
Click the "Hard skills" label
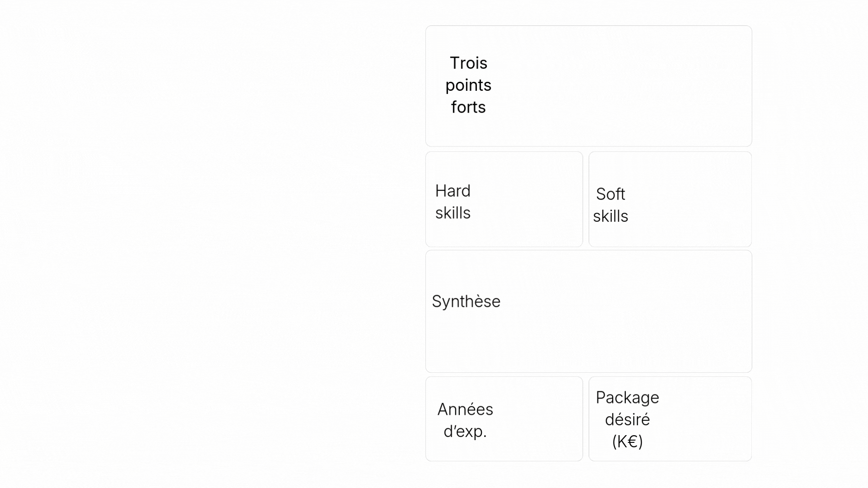[453, 202]
